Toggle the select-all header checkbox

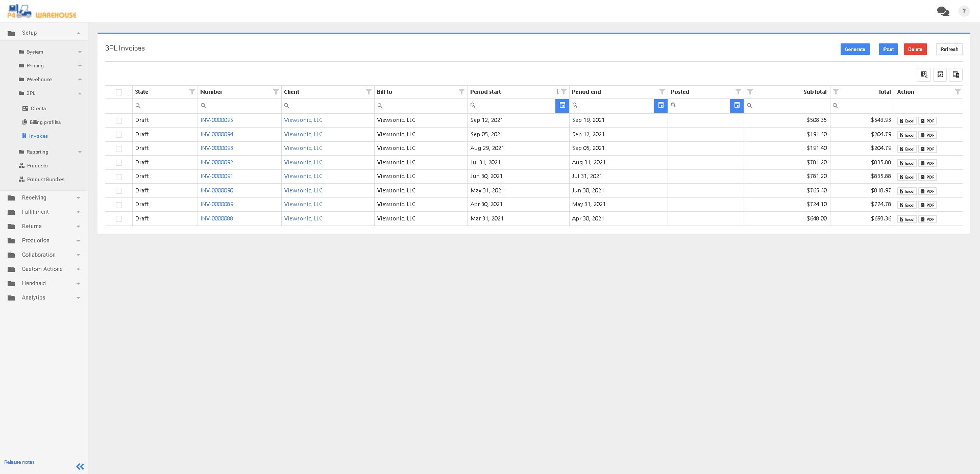pyautogui.click(x=119, y=92)
